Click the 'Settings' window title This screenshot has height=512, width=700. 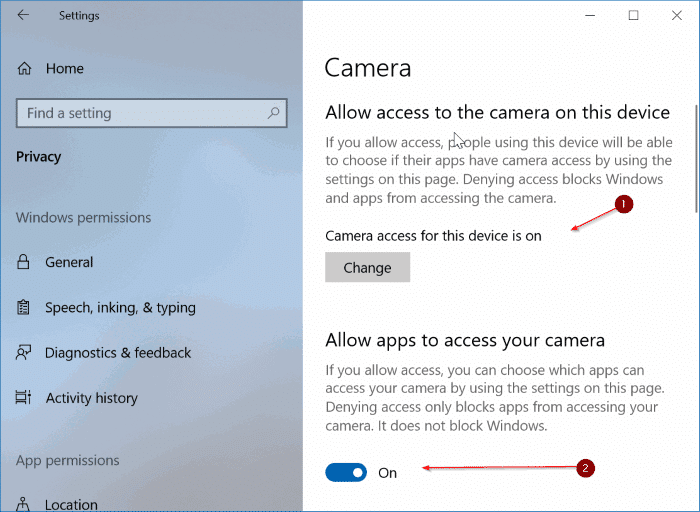click(x=79, y=16)
